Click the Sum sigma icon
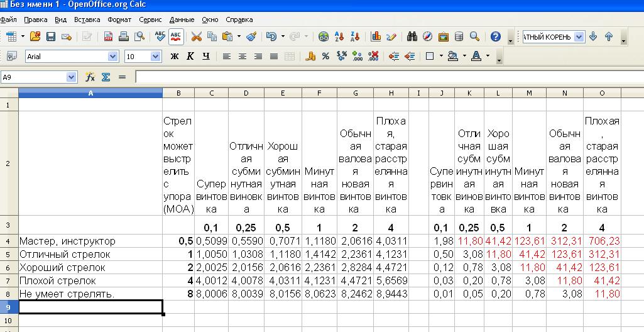This screenshot has width=644, height=332. point(106,77)
